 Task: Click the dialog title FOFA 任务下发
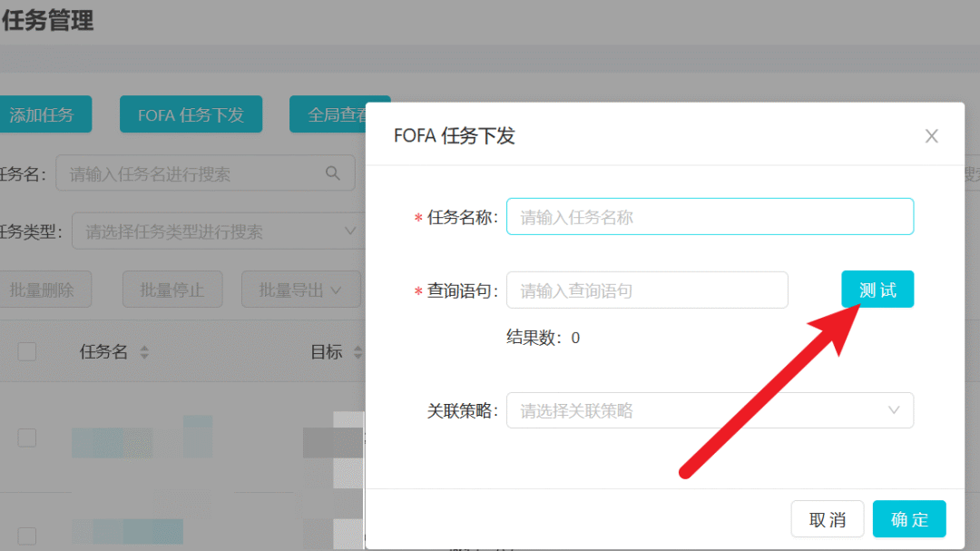[x=454, y=135]
